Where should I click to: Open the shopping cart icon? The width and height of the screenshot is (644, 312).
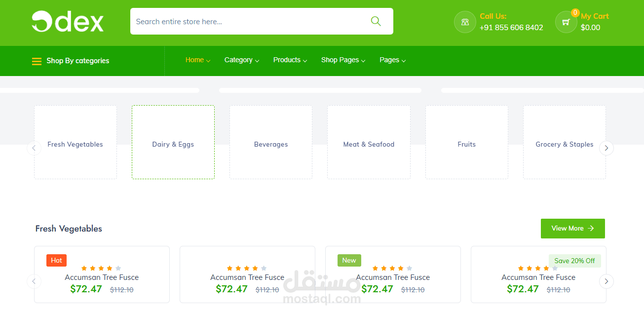[566, 22]
